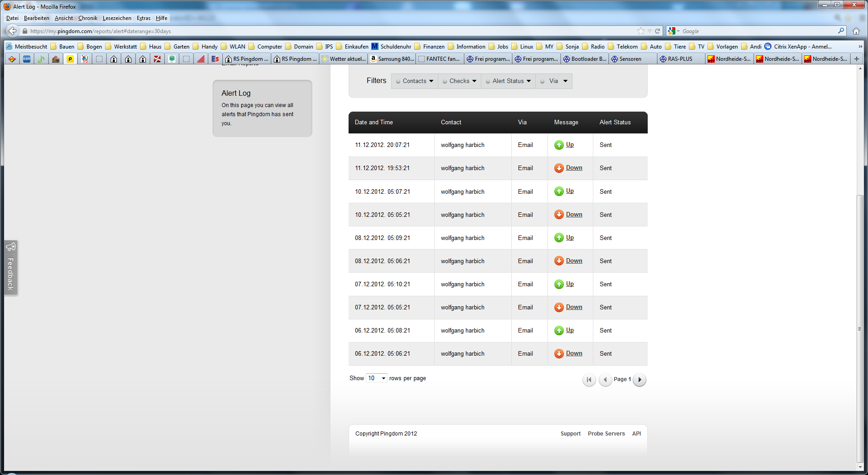Image resolution: width=868 pixels, height=475 pixels.
Task: Expand the Telekom bookmarks folder
Action: click(x=623, y=46)
